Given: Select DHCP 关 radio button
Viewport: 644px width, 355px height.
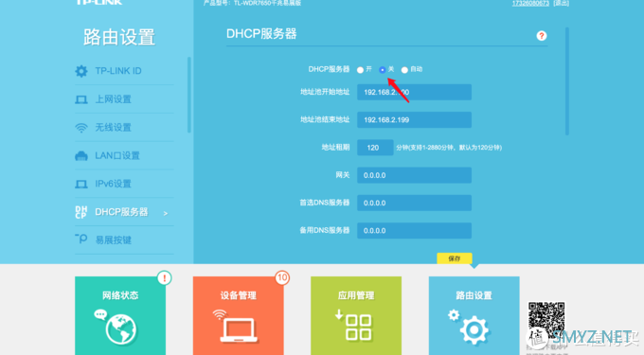Looking at the screenshot, I should point(383,70).
